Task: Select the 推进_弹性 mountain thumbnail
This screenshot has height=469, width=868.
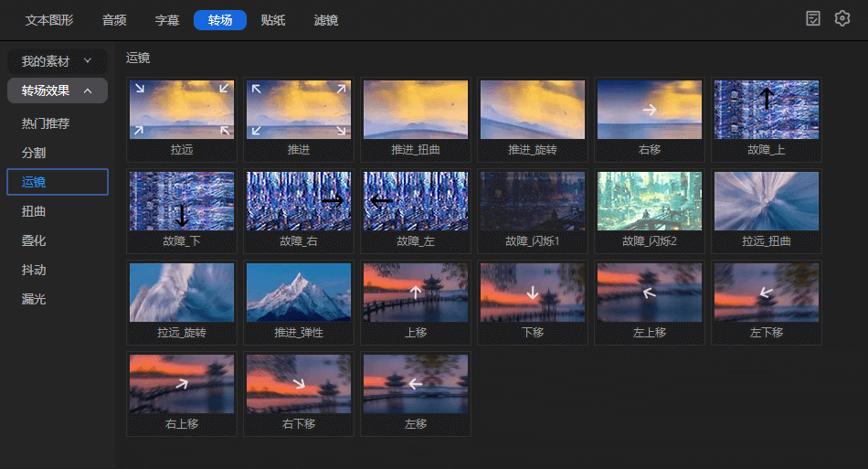Action: [x=299, y=293]
